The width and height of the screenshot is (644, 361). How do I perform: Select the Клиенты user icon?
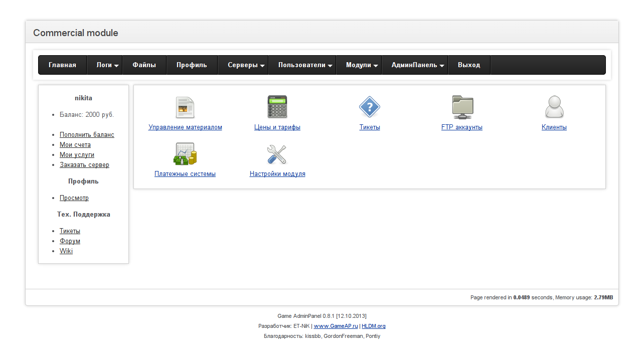pos(554,107)
